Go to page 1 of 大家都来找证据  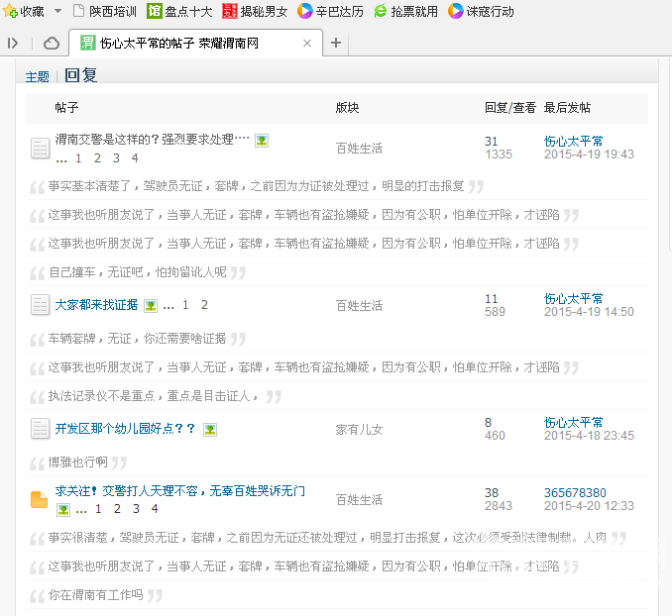(x=185, y=305)
